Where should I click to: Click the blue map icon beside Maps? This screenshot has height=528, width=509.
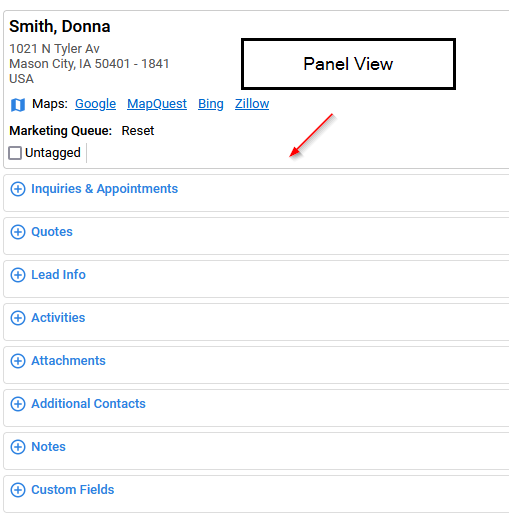(18, 105)
